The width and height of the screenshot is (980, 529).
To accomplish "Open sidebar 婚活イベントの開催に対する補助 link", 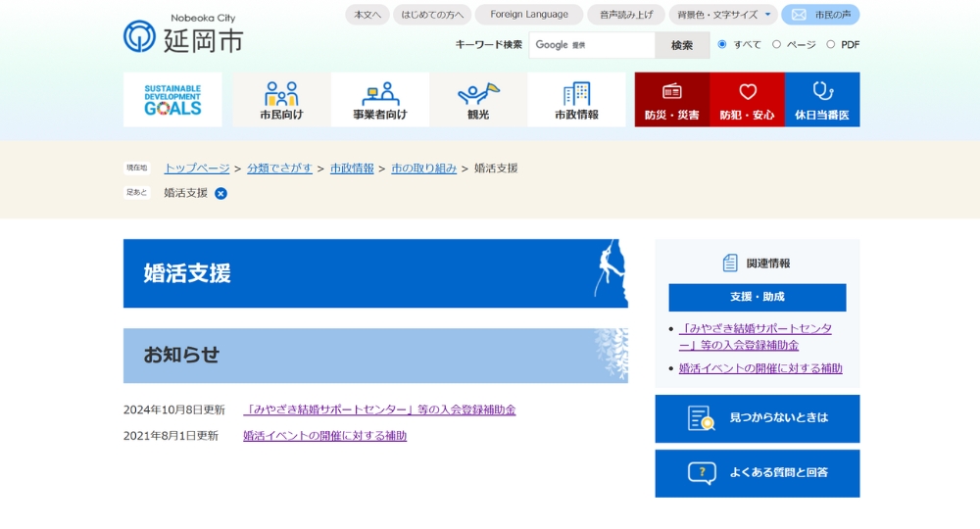I will [760, 368].
